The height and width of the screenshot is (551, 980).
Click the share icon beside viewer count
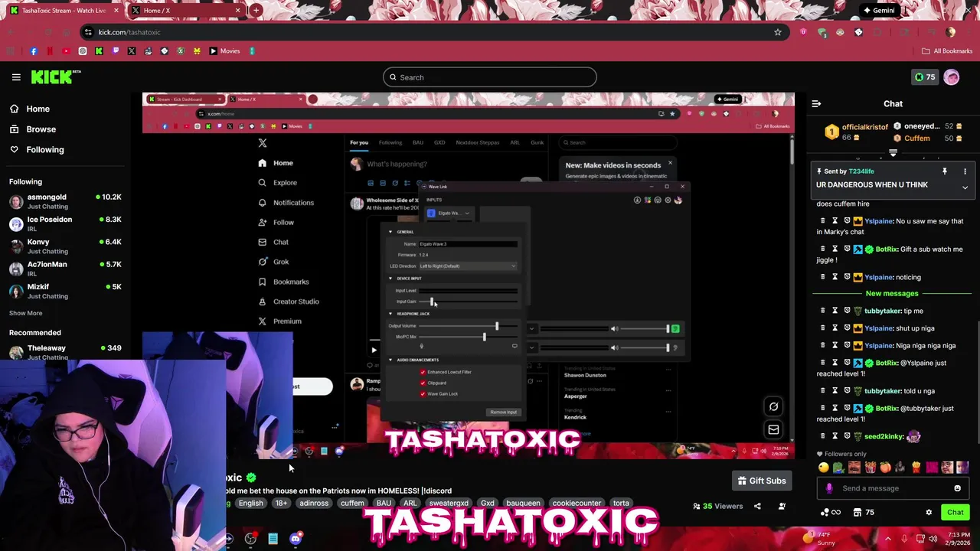[757, 506]
